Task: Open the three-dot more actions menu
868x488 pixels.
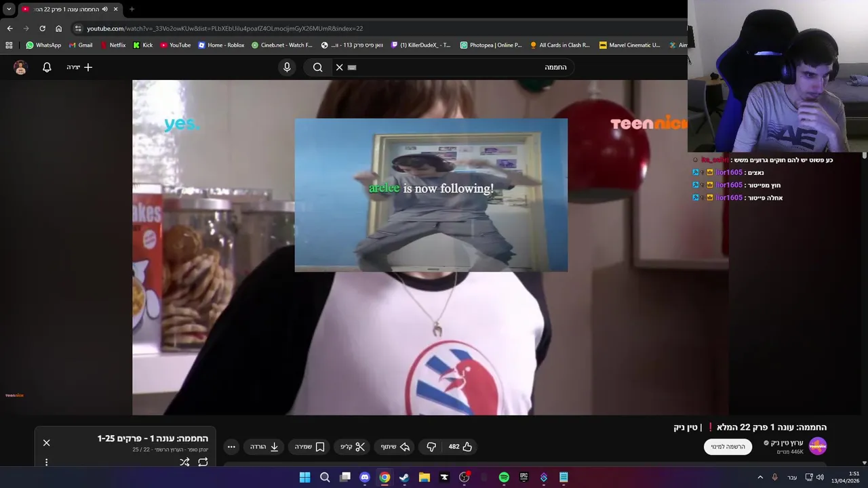Action: click(x=231, y=447)
